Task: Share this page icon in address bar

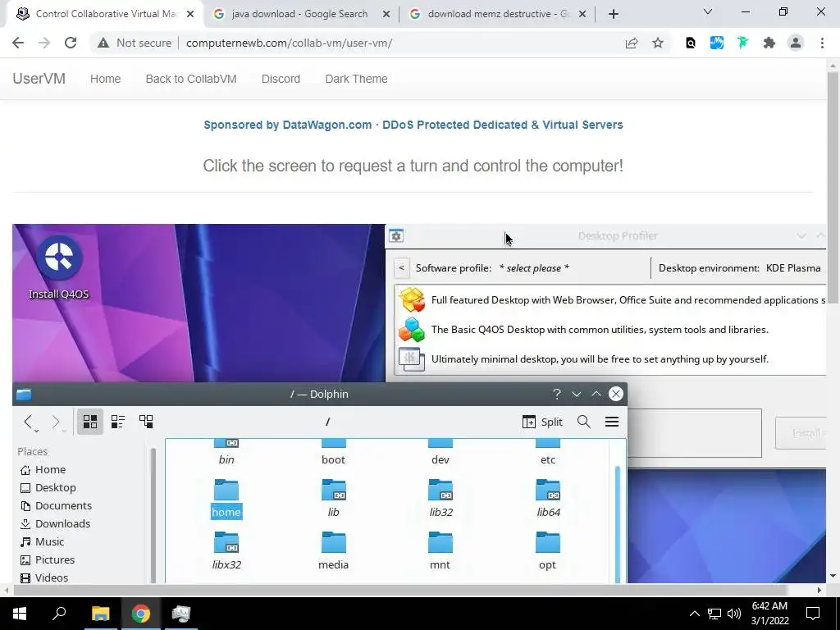Action: (x=632, y=43)
